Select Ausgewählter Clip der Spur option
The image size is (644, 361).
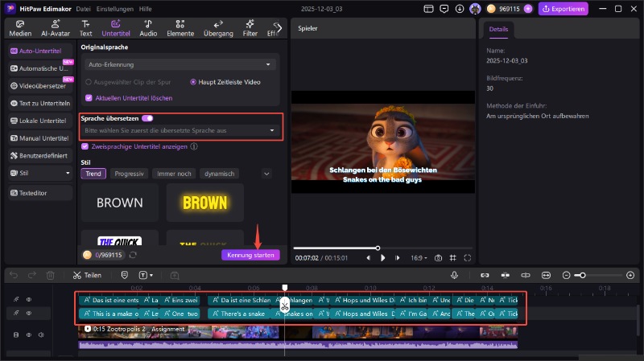point(89,82)
